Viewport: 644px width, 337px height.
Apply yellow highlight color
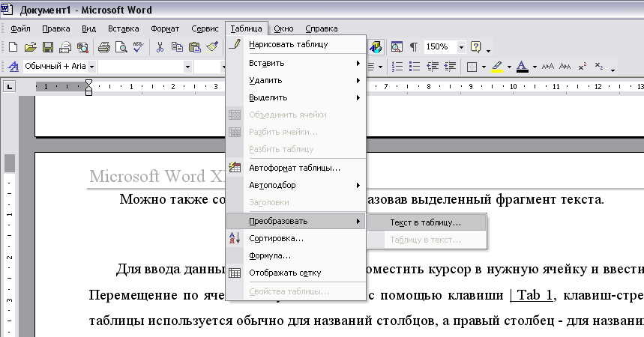point(497,66)
